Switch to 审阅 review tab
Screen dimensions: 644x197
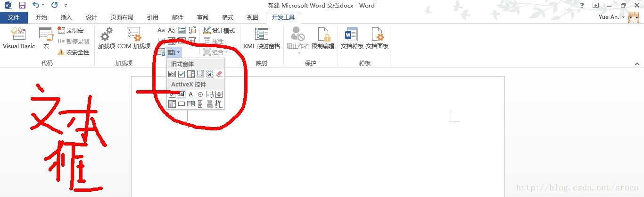click(x=203, y=17)
